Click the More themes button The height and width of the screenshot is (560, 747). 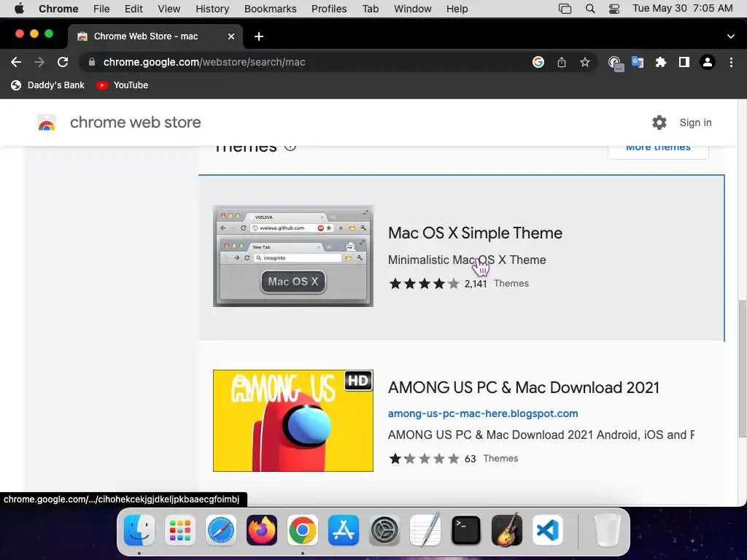(658, 149)
